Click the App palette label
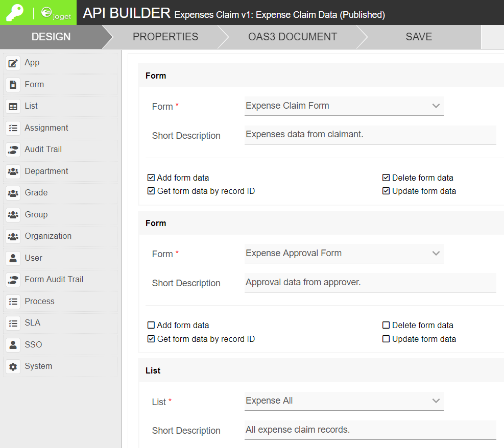This screenshot has width=504, height=448. click(x=32, y=63)
